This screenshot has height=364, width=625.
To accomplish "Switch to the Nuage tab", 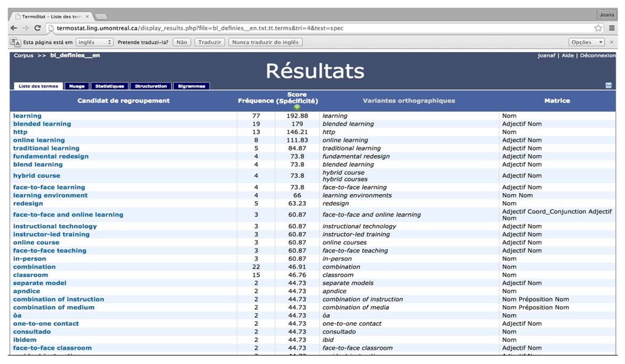I will 77,87.
